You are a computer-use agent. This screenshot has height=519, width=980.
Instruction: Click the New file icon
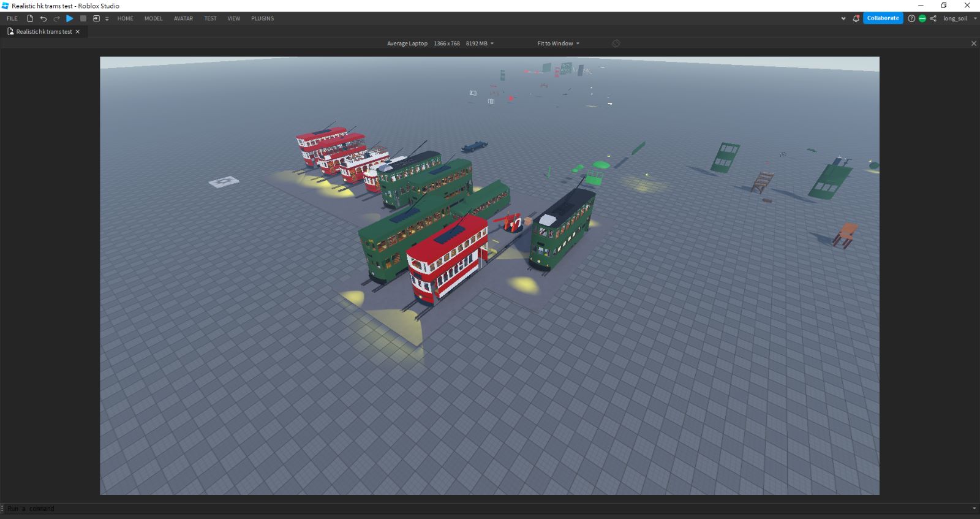30,18
